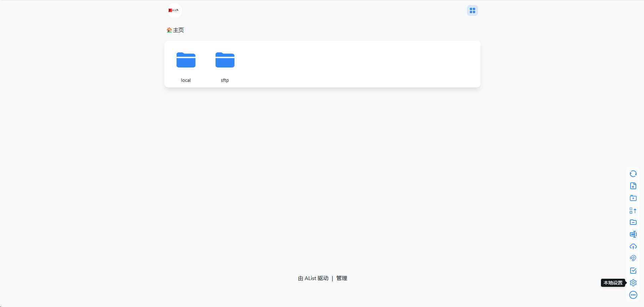
Task: Open local settings with the gear icon
Action: click(633, 283)
